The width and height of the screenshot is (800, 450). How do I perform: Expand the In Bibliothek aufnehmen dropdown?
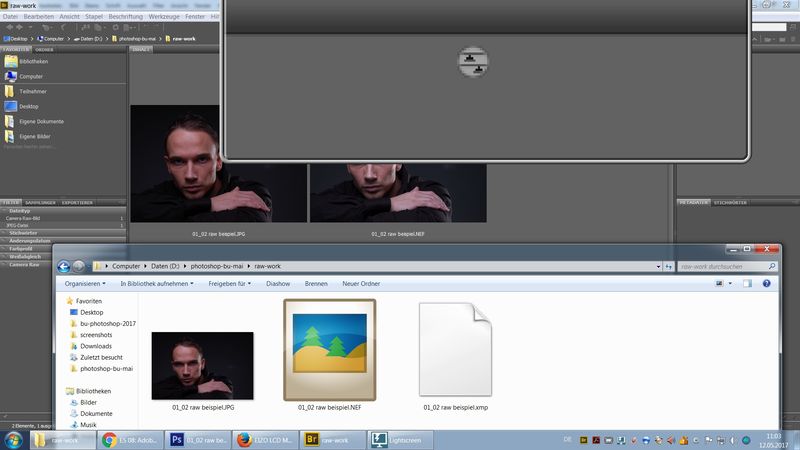pos(158,284)
